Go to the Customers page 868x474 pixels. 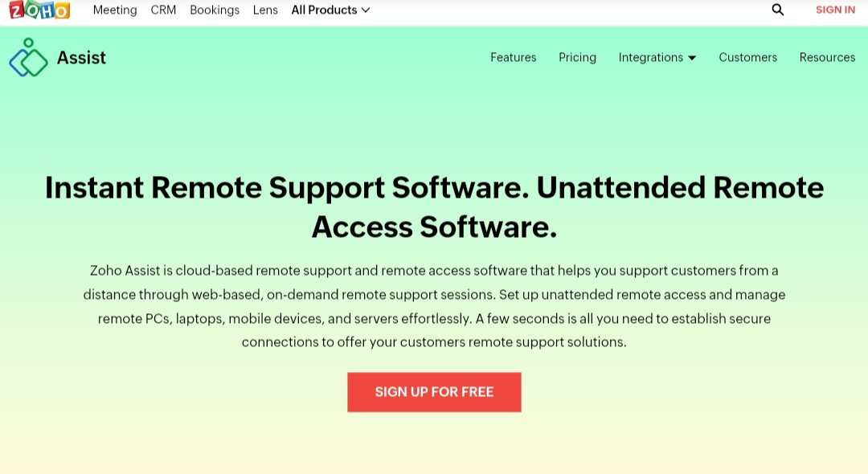[x=748, y=58]
